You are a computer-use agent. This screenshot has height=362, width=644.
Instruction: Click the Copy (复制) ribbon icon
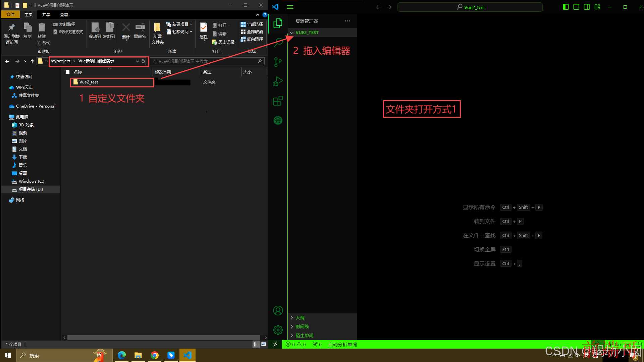point(28,31)
